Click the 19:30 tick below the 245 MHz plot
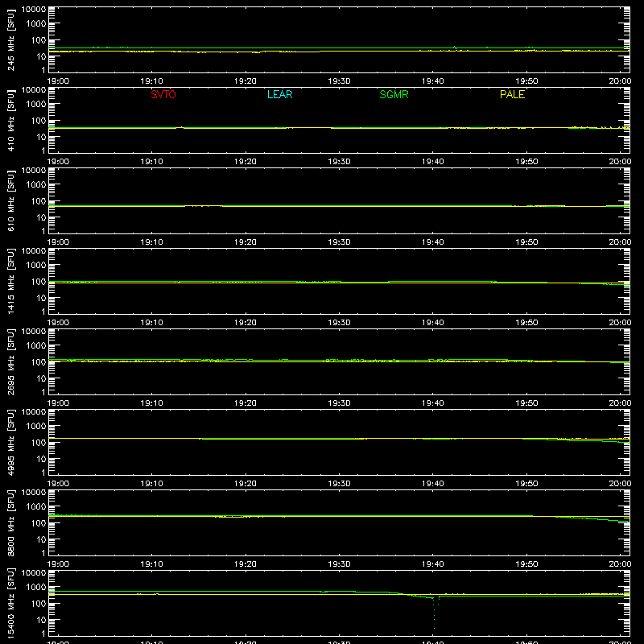Image resolution: width=644 pixels, height=644 pixels. (x=339, y=81)
